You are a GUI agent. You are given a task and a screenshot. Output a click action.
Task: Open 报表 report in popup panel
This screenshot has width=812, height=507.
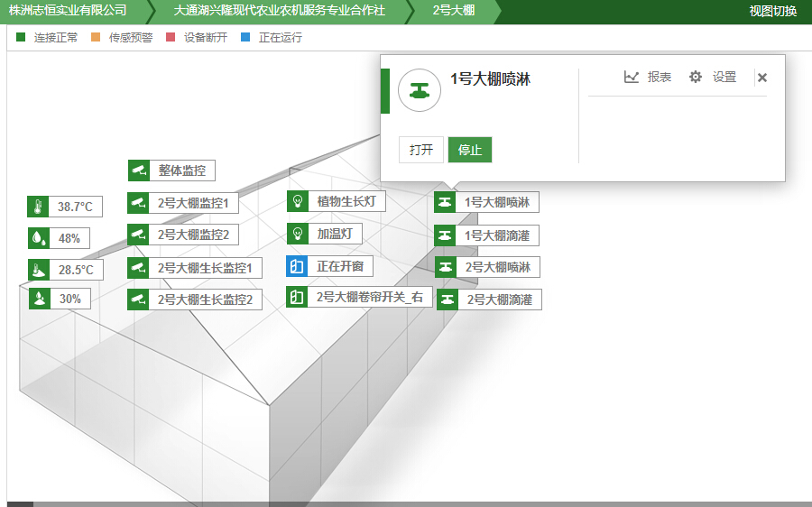pos(648,78)
